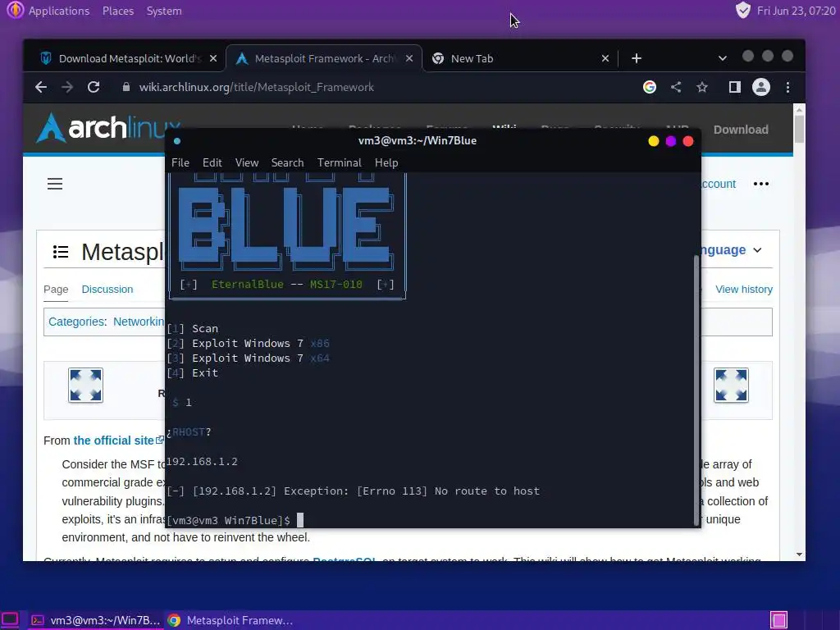Open the Networking category link
This screenshot has height=630, width=840.
pyautogui.click(x=139, y=322)
